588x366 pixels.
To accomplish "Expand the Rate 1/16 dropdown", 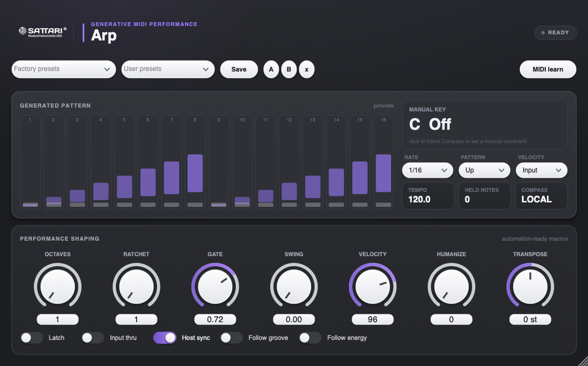I will click(x=428, y=170).
